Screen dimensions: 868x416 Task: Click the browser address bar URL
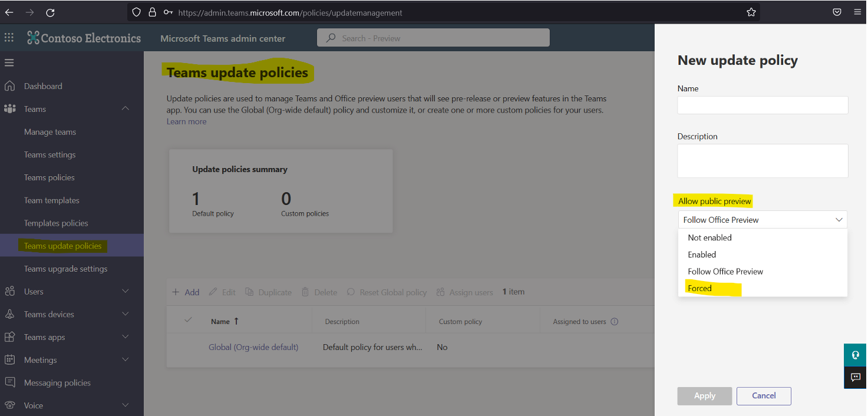click(x=290, y=12)
